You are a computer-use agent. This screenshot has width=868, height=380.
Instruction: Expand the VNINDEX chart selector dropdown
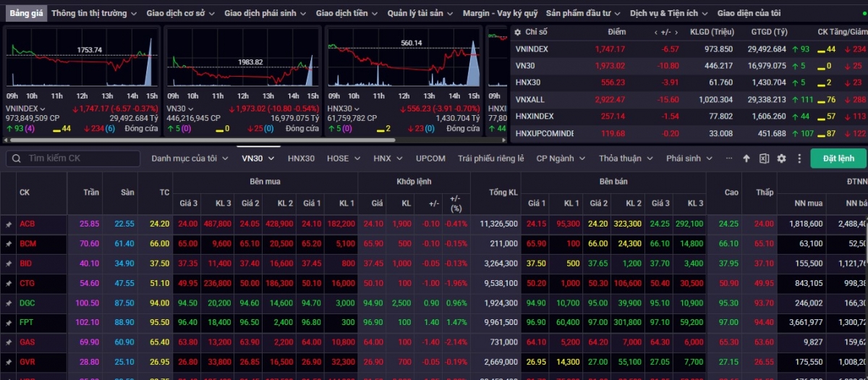(x=42, y=109)
